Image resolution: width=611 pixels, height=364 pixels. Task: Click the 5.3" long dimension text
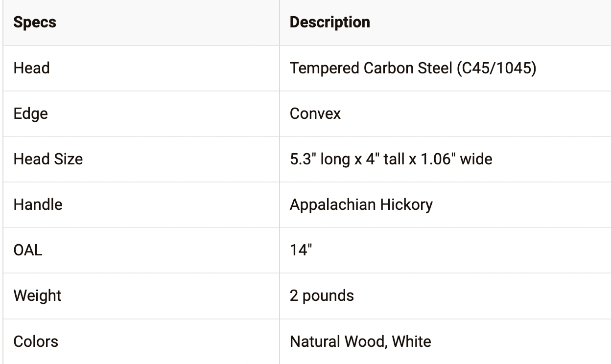tap(320, 159)
